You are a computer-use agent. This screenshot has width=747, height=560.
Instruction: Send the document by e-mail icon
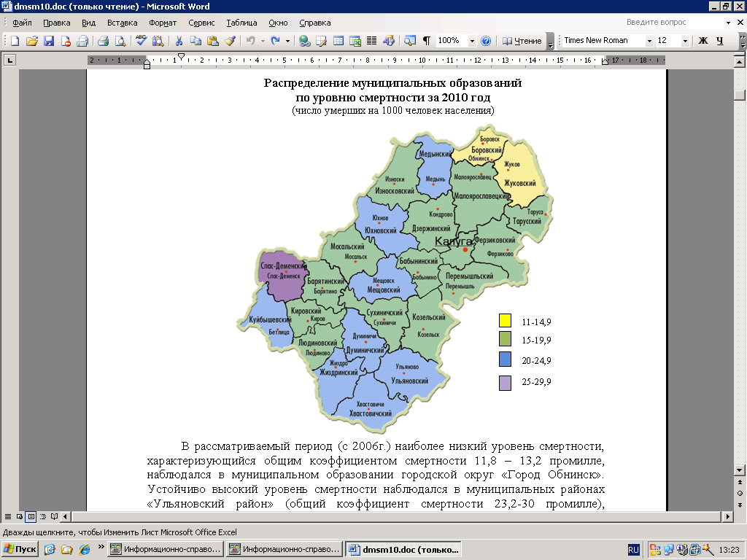click(82, 41)
